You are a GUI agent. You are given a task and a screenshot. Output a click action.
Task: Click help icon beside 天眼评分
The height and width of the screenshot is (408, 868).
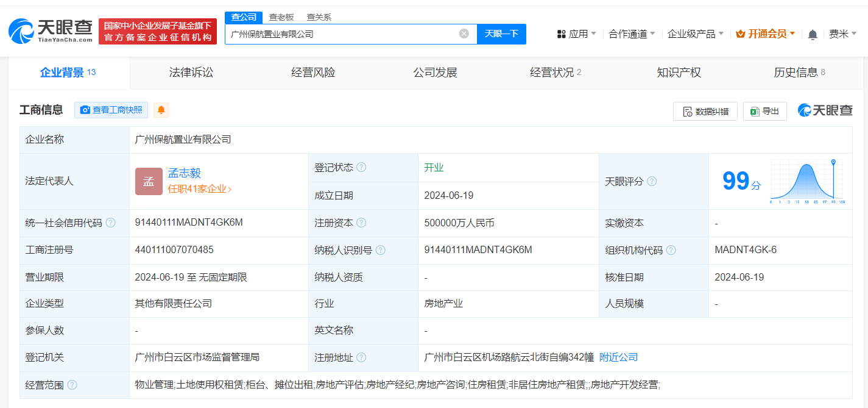[652, 182]
